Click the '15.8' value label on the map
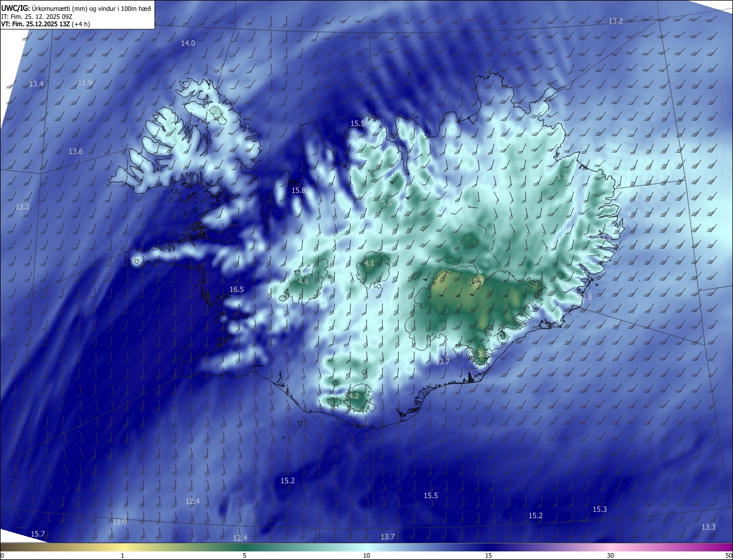This screenshot has height=560, width=733. click(298, 191)
